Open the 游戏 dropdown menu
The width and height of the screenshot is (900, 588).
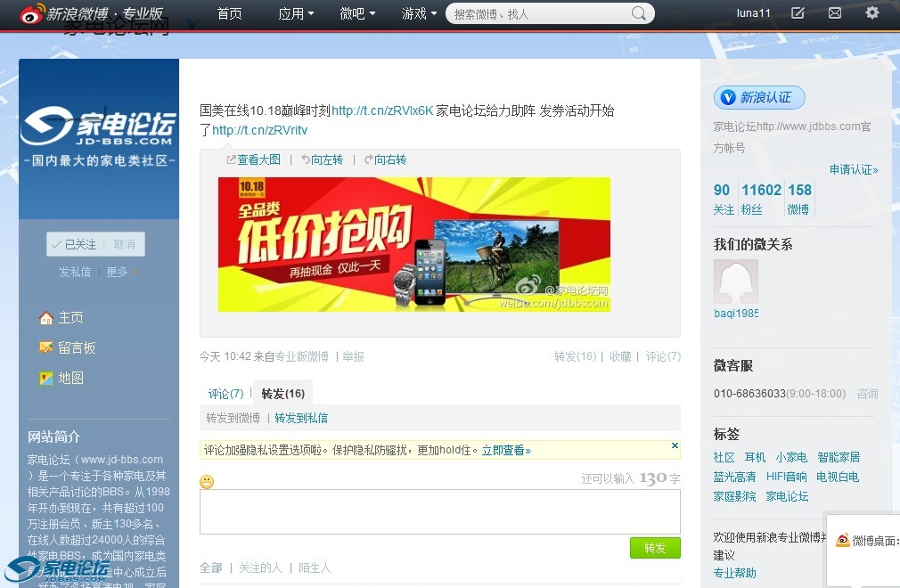click(419, 13)
